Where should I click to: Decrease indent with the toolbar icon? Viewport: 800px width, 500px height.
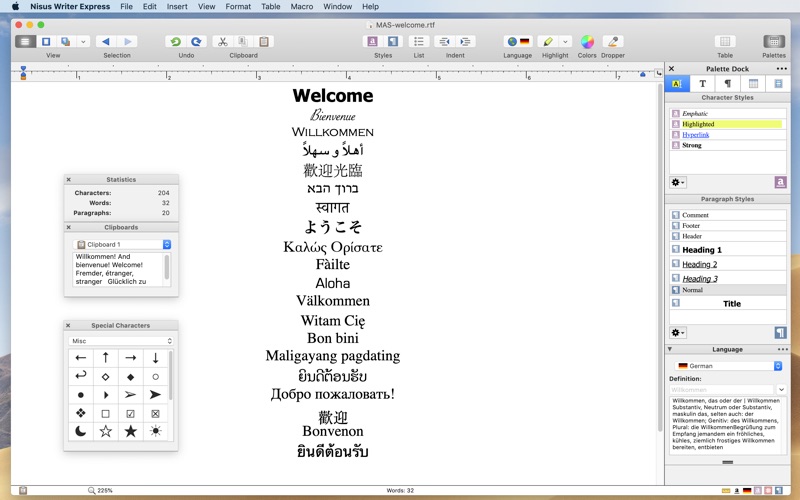coord(444,41)
